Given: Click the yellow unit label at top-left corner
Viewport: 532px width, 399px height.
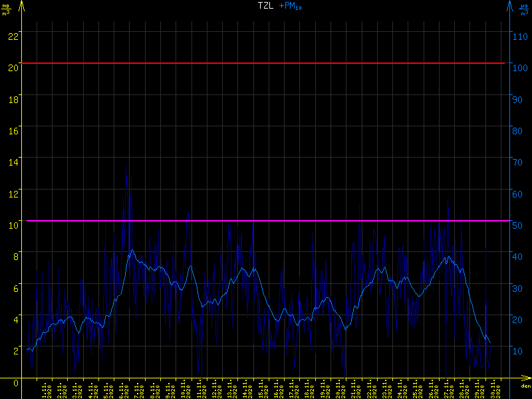Looking at the screenshot, I should 6,9.
